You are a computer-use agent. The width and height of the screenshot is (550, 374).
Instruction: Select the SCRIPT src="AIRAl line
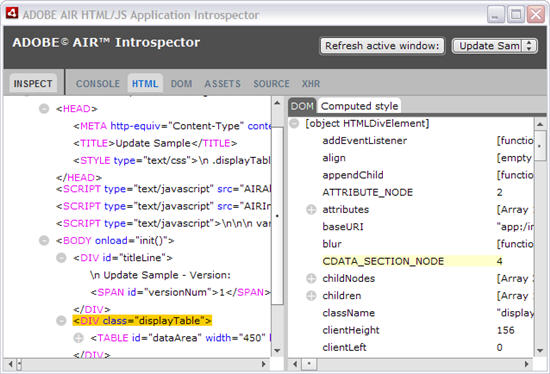click(163, 189)
